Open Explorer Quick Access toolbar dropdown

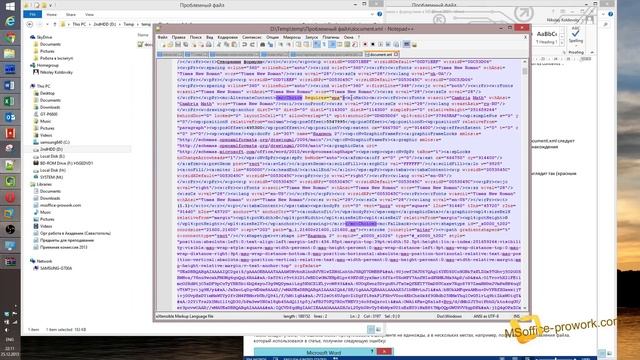51,5
